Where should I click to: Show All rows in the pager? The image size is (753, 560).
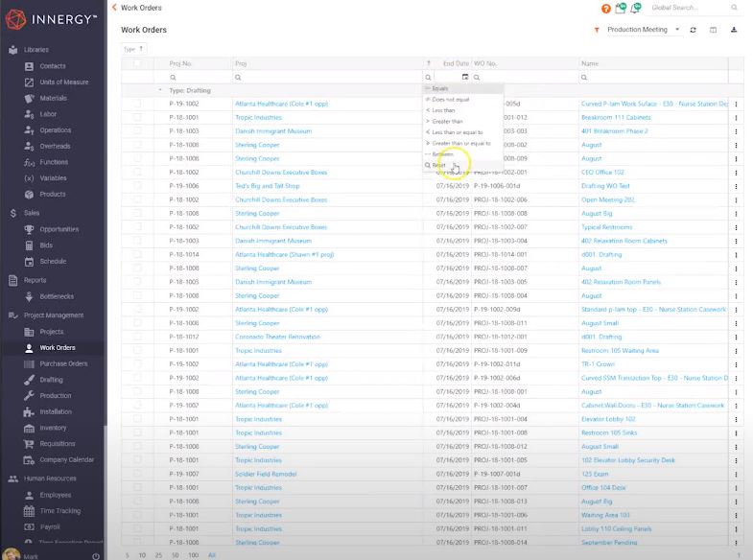point(212,555)
